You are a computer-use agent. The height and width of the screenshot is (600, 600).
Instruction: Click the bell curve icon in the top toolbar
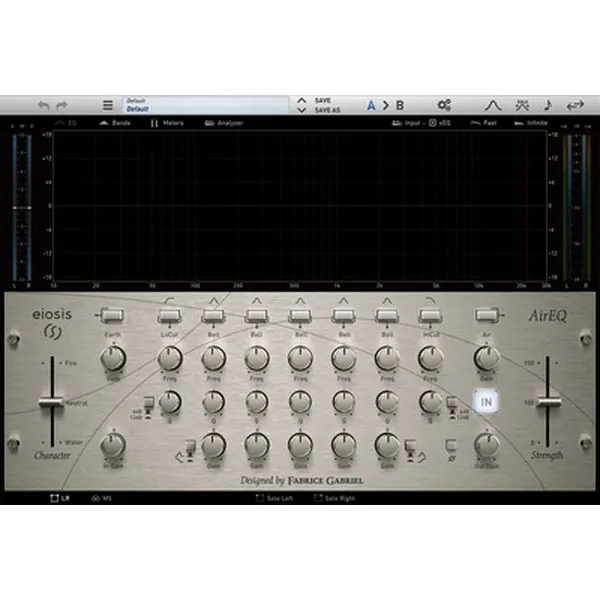tap(493, 105)
